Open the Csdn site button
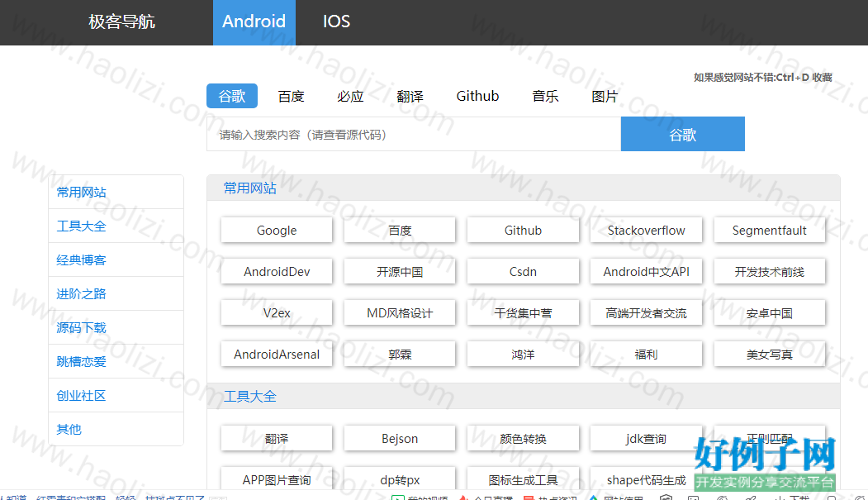Image resolution: width=868 pixels, height=500 pixels. 523,271
